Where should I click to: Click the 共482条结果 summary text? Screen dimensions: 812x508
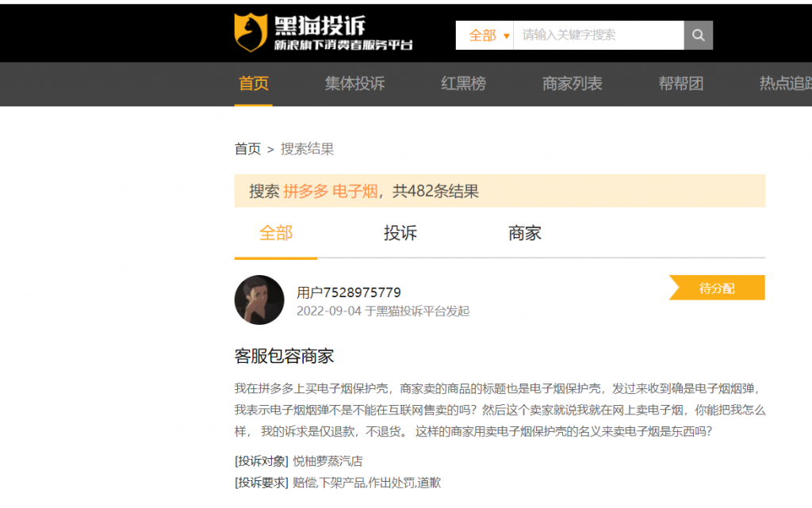point(435,192)
